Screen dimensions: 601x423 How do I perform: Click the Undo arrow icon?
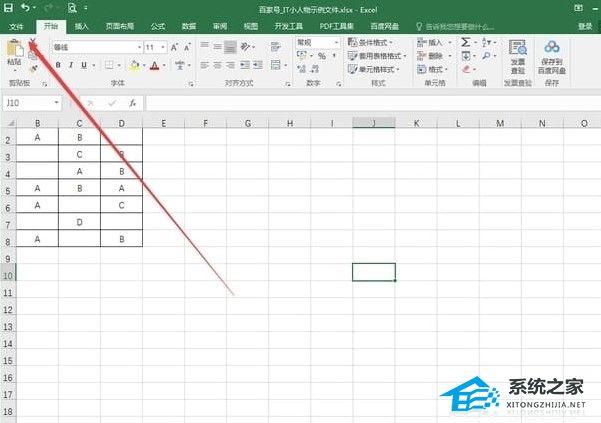pyautogui.click(x=25, y=7)
